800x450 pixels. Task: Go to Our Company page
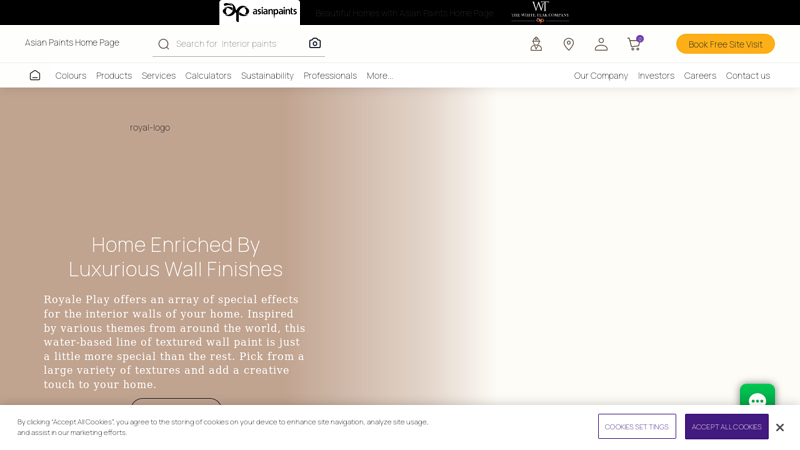[601, 76]
